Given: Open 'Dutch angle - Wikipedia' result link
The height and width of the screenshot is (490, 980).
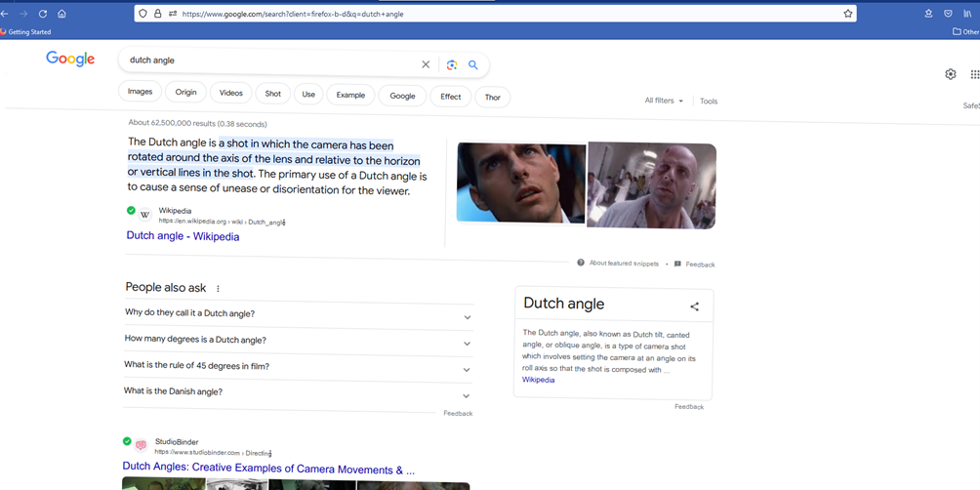Looking at the screenshot, I should pyautogui.click(x=183, y=236).
